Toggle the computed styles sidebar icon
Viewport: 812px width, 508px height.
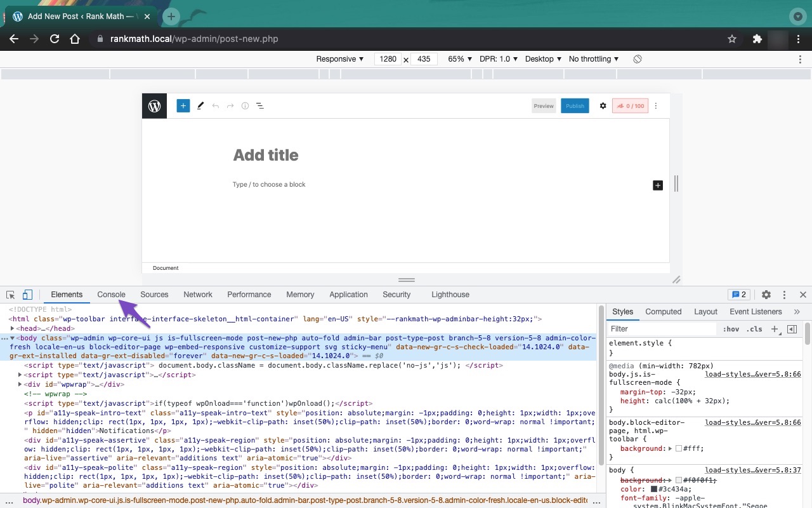click(792, 329)
